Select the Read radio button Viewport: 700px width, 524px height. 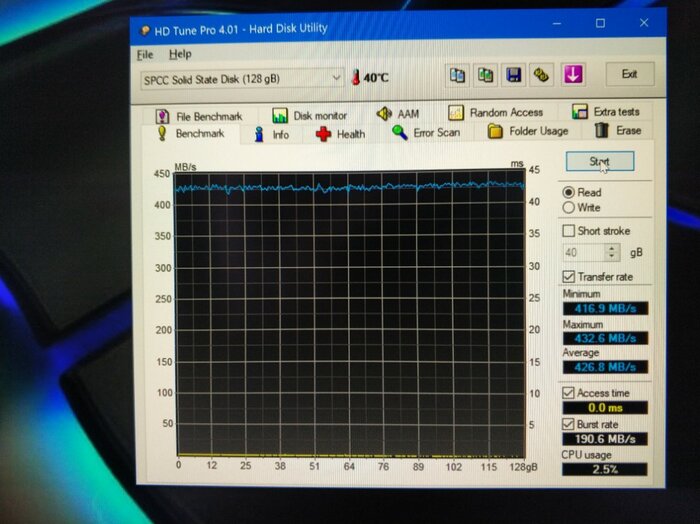point(568,192)
